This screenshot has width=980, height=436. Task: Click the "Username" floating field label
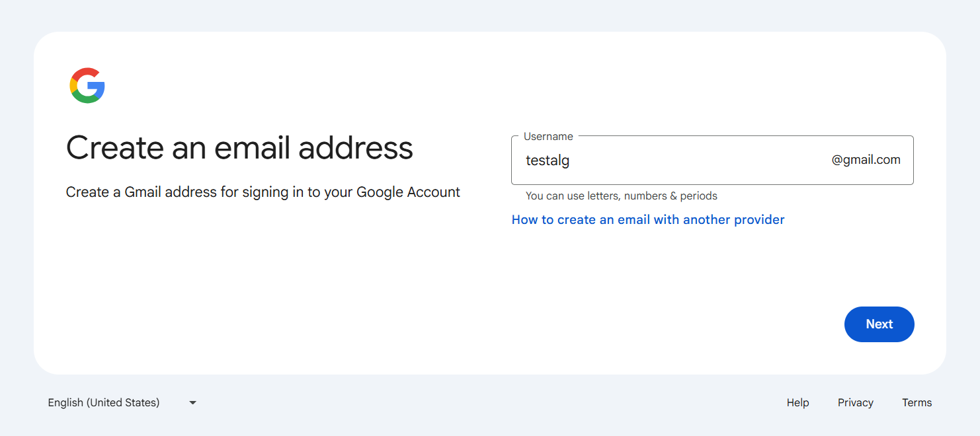point(548,136)
